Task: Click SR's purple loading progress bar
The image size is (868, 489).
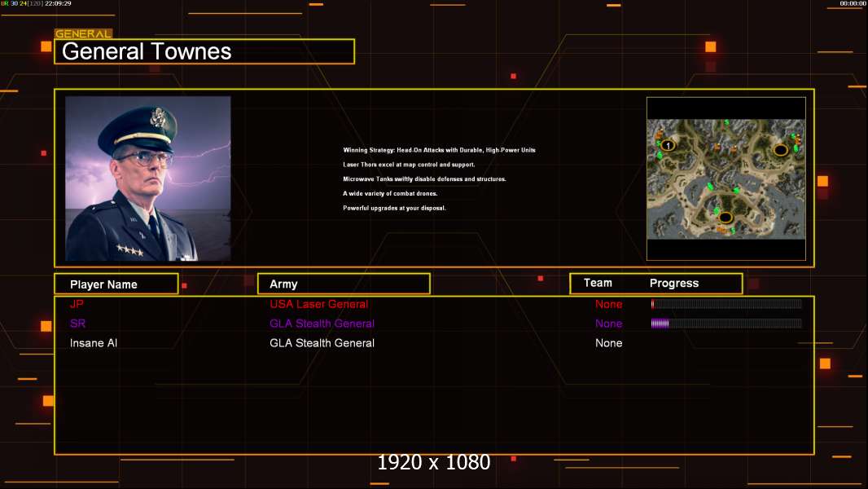Action: click(x=726, y=324)
